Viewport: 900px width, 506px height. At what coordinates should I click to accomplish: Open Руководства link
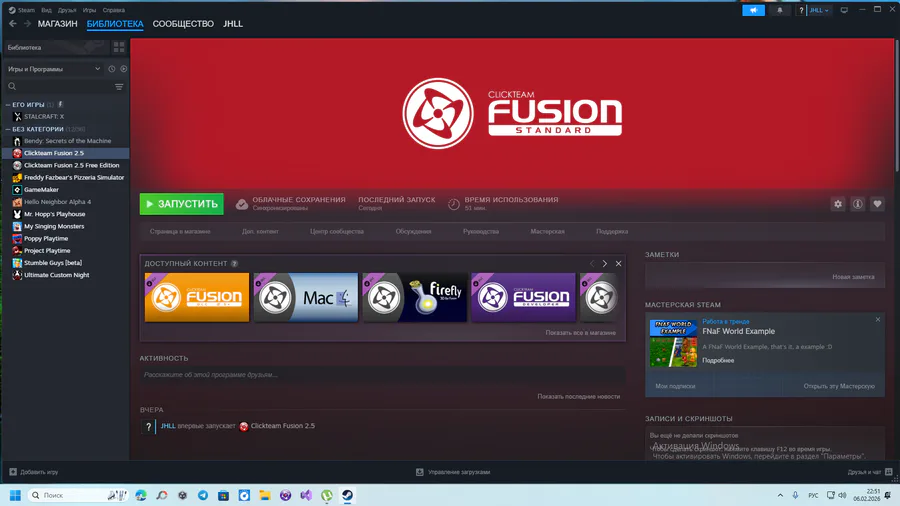[x=481, y=231]
